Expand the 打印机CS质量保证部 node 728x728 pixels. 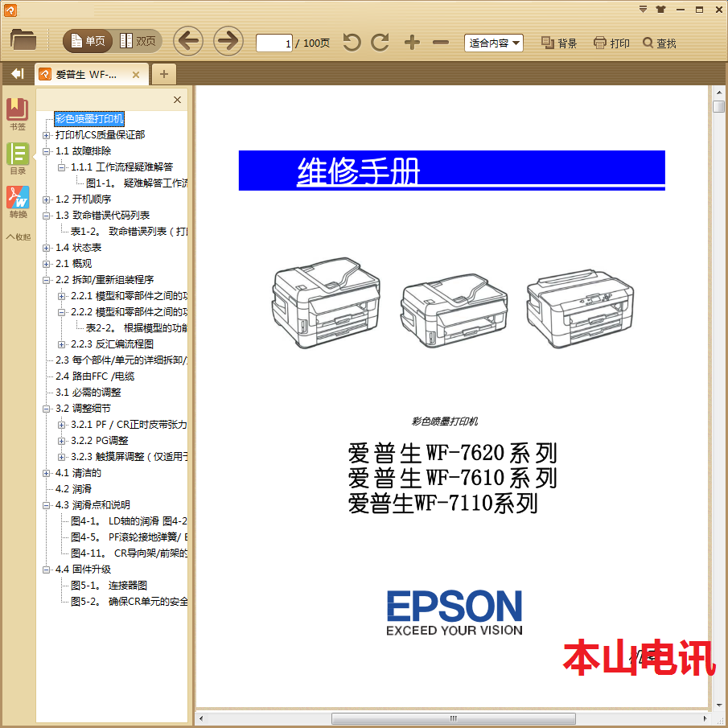tap(46, 136)
